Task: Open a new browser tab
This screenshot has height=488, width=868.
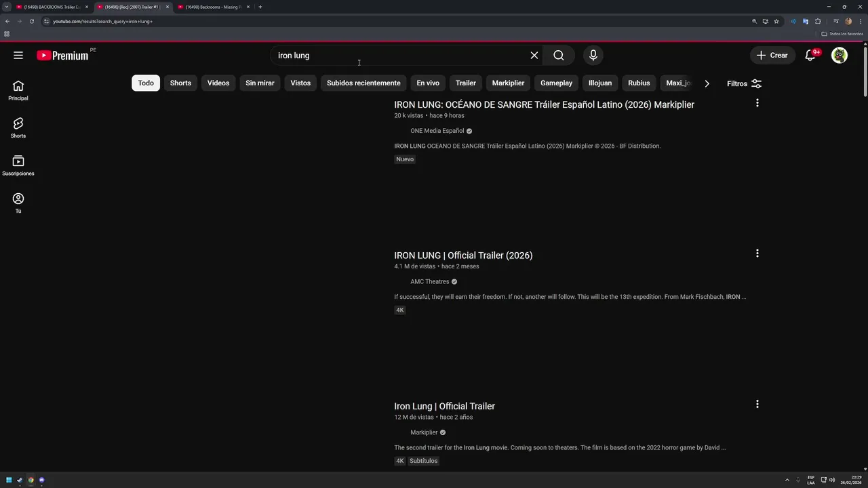Action: point(260,7)
